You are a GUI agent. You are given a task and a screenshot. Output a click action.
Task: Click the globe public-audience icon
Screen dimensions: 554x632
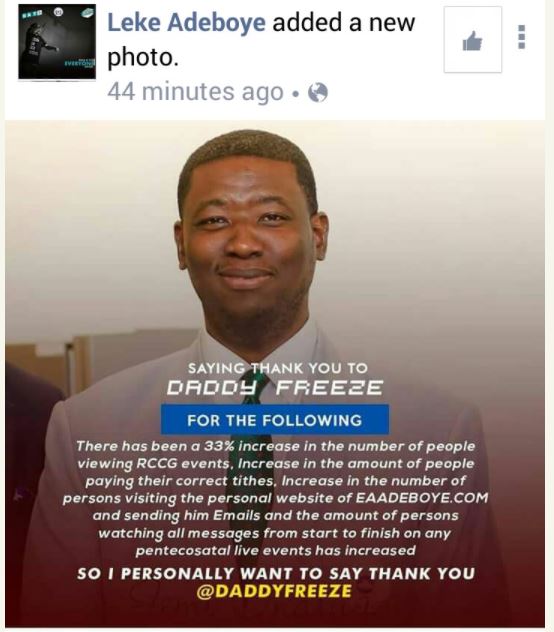pyautogui.click(x=318, y=93)
